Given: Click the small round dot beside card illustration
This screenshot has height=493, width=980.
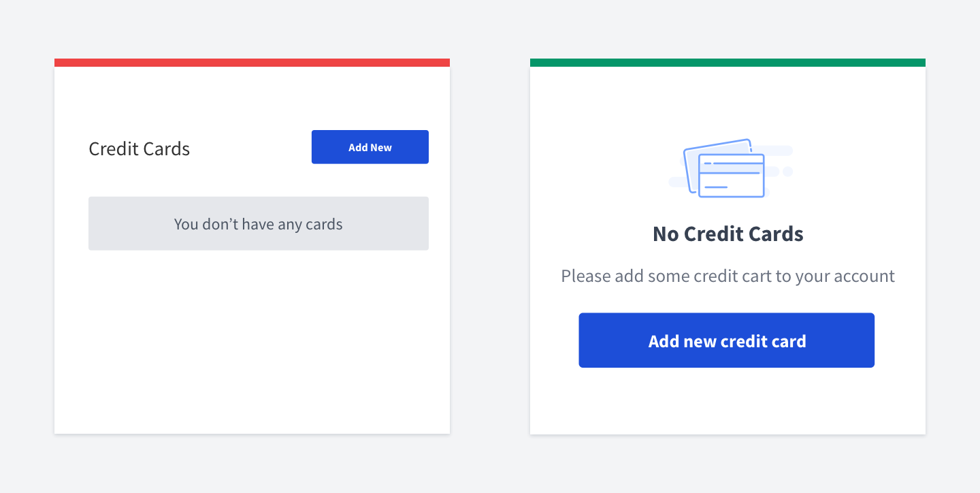Looking at the screenshot, I should (788, 172).
